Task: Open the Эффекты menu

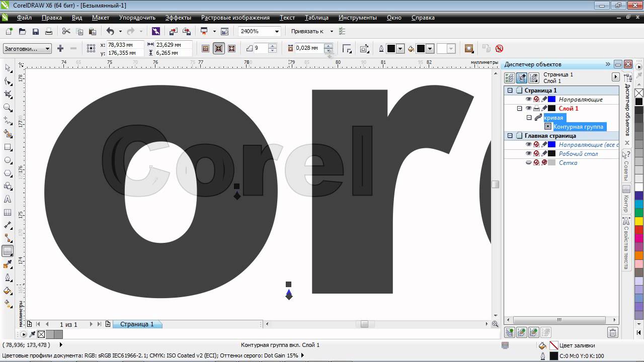Action: click(178, 18)
